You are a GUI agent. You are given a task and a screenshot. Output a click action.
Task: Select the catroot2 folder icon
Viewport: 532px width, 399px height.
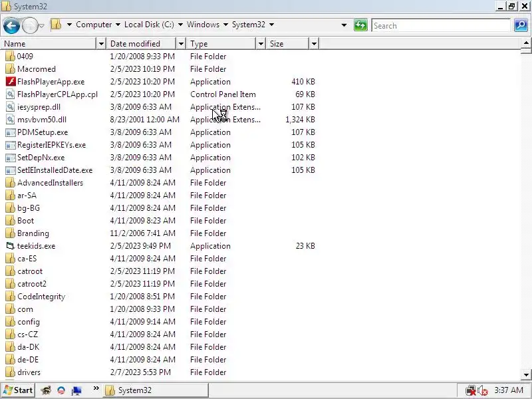pos(11,284)
